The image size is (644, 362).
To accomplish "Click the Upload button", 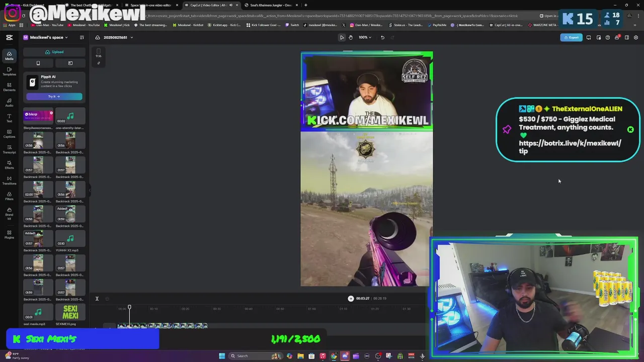I will (x=54, y=52).
